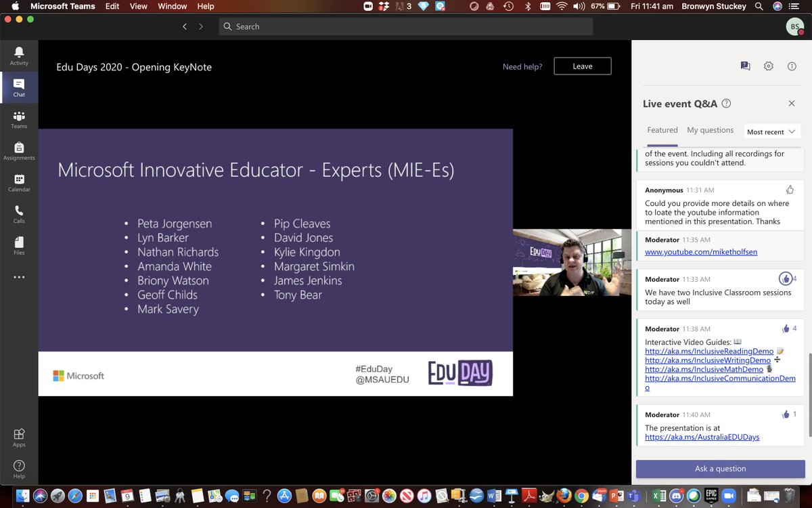Open the Apps store icon in sidebar
812x508 pixels.
[x=19, y=438]
